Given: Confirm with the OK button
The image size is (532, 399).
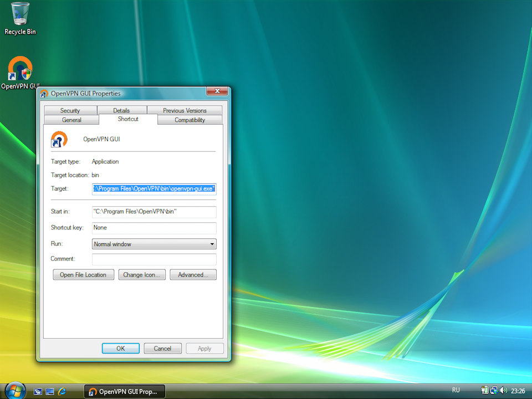Looking at the screenshot, I should click(x=121, y=349).
